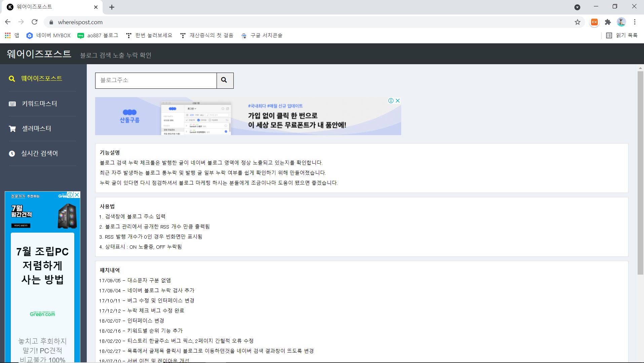644x363 pixels.
Task: Open the 7월 조립PC sidebar advertisement
Action: tap(42, 277)
